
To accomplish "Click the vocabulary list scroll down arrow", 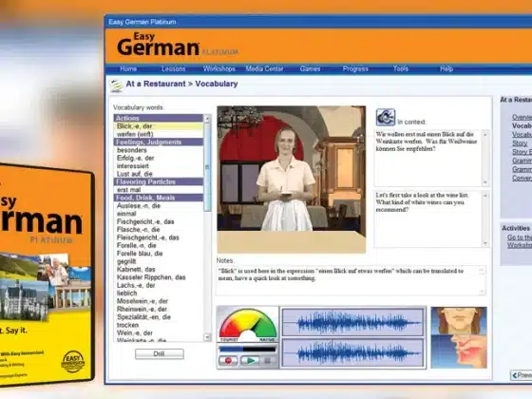I will click(207, 337).
